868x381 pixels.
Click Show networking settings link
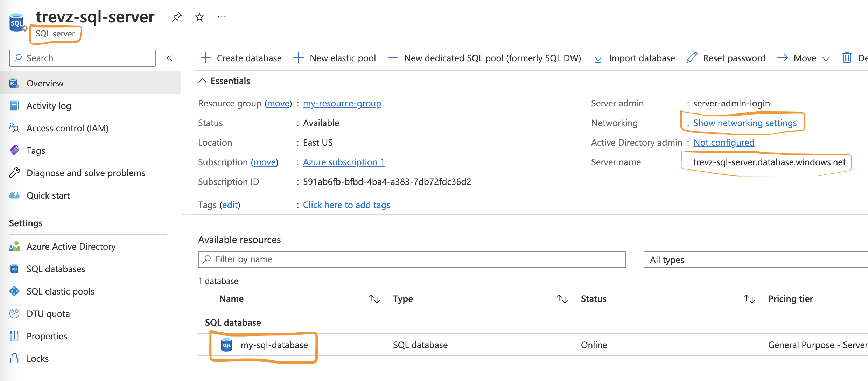coord(745,123)
